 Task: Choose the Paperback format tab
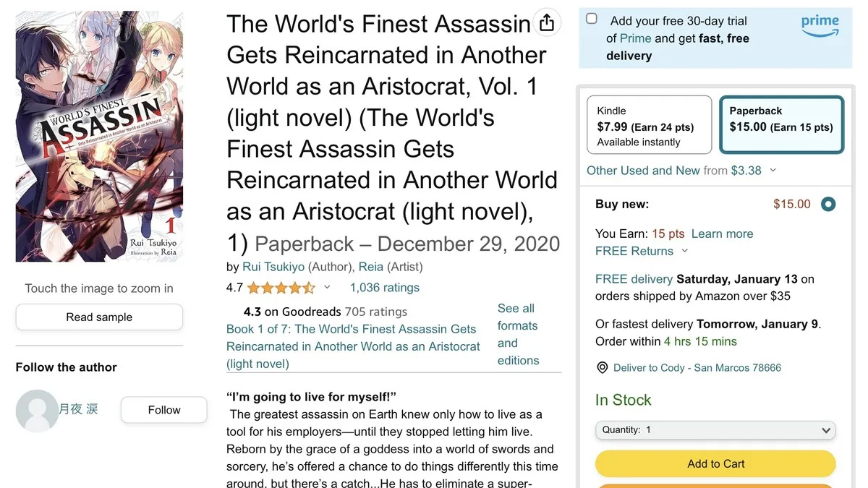(x=781, y=126)
